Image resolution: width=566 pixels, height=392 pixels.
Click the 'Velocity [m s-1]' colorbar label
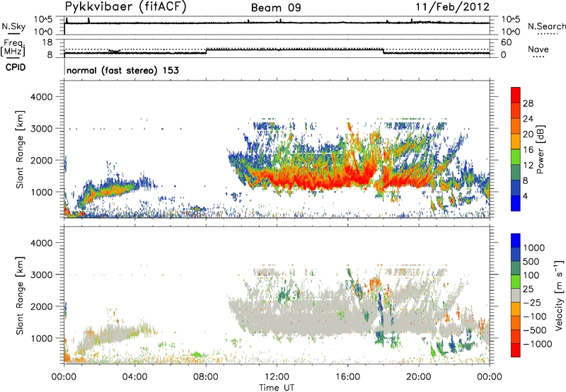point(559,295)
